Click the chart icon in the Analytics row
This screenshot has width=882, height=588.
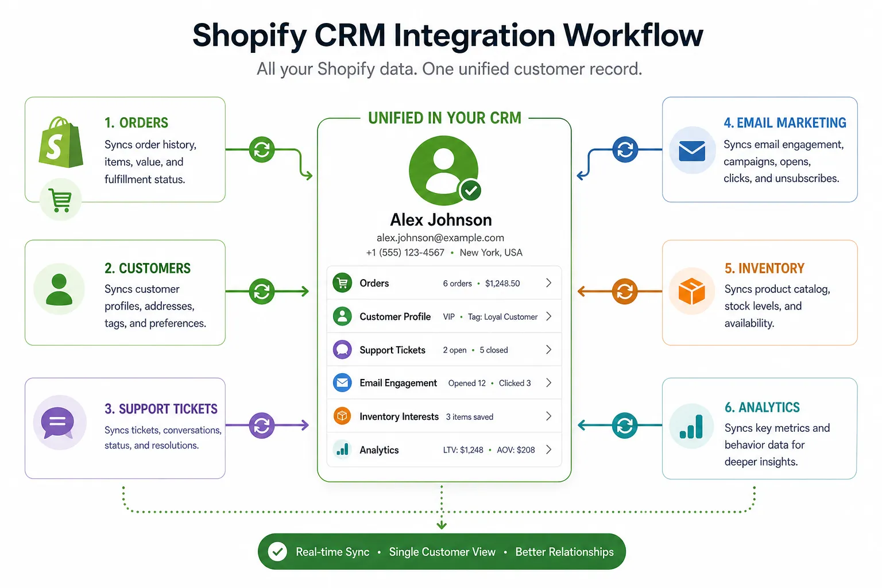(342, 449)
